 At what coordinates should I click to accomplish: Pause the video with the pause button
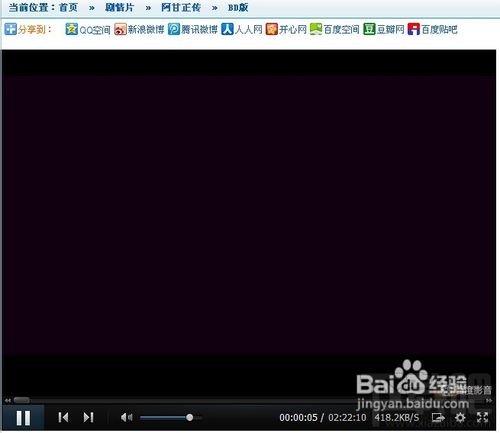coord(23,418)
